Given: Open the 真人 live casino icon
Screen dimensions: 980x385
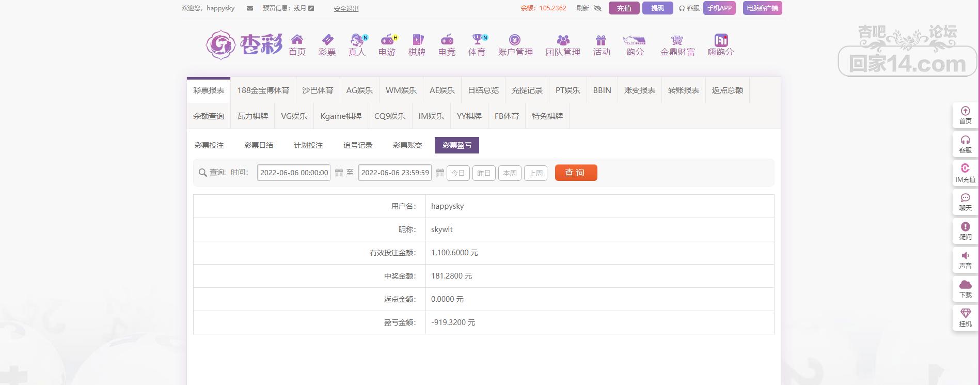Looking at the screenshot, I should click(x=357, y=40).
